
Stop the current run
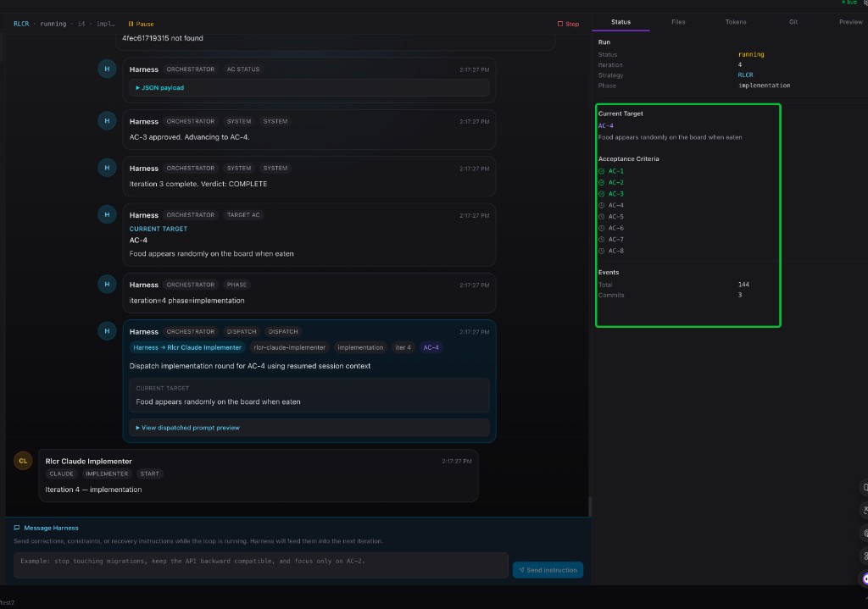[x=568, y=24]
